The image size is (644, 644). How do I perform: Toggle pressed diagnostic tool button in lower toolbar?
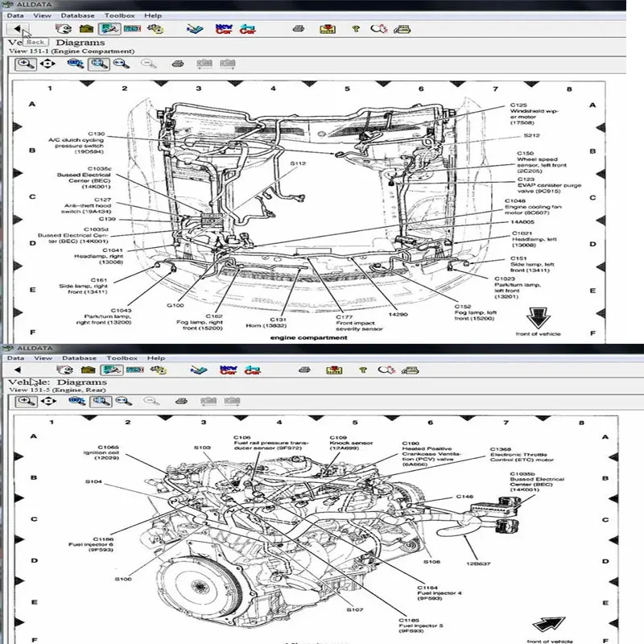111,370
